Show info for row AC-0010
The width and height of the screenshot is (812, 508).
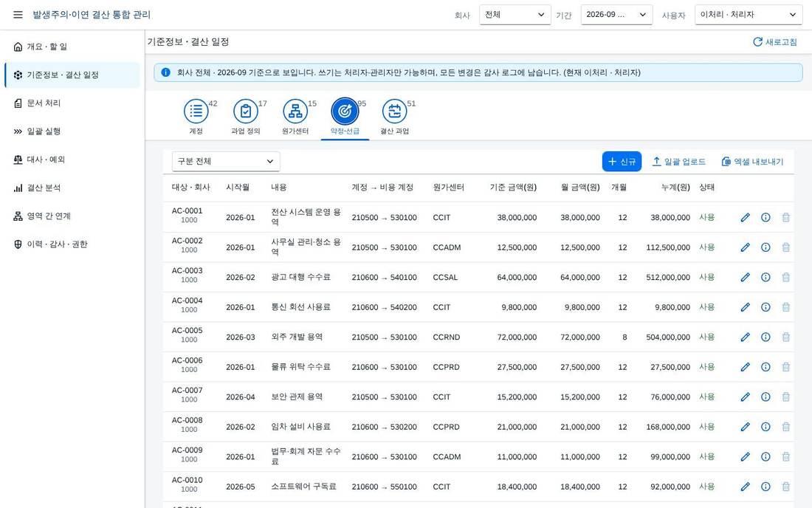765,487
